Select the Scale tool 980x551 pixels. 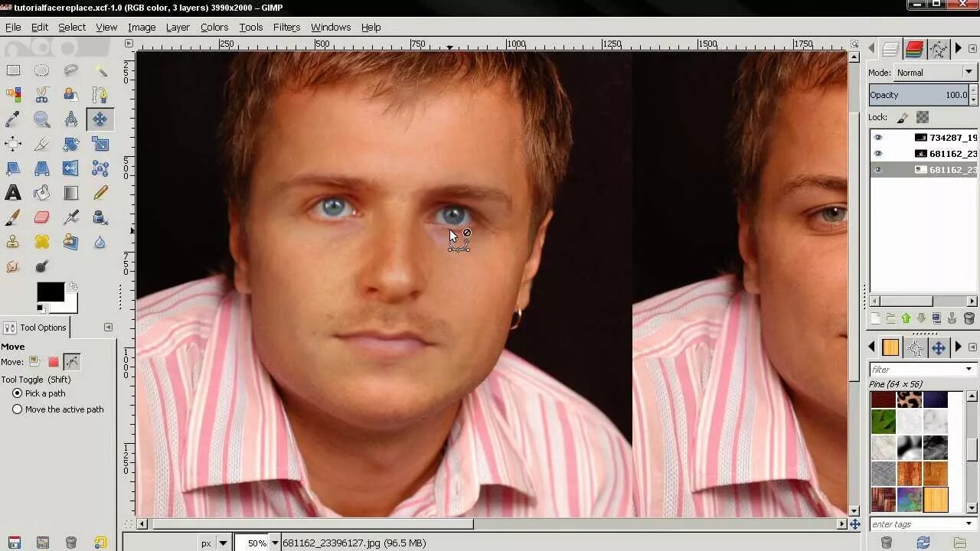(x=100, y=144)
